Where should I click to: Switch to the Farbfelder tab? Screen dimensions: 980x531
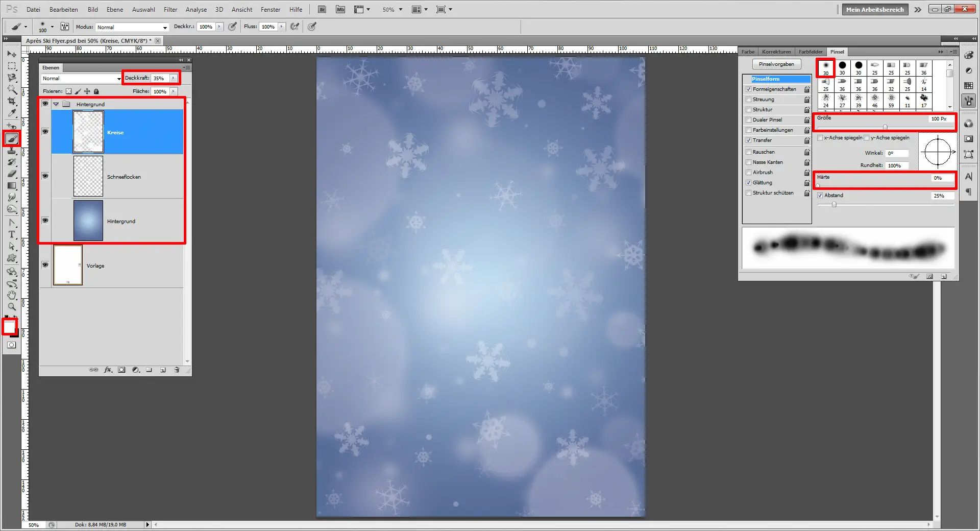[810, 52]
